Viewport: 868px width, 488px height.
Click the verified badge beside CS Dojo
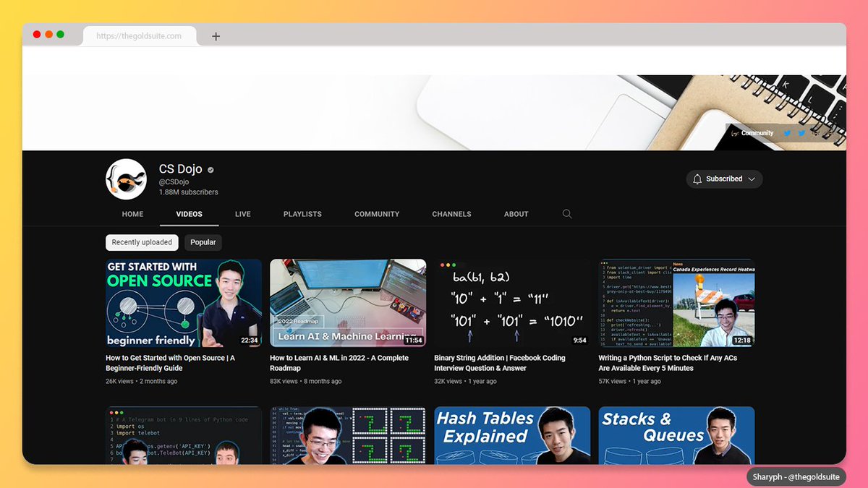click(210, 170)
